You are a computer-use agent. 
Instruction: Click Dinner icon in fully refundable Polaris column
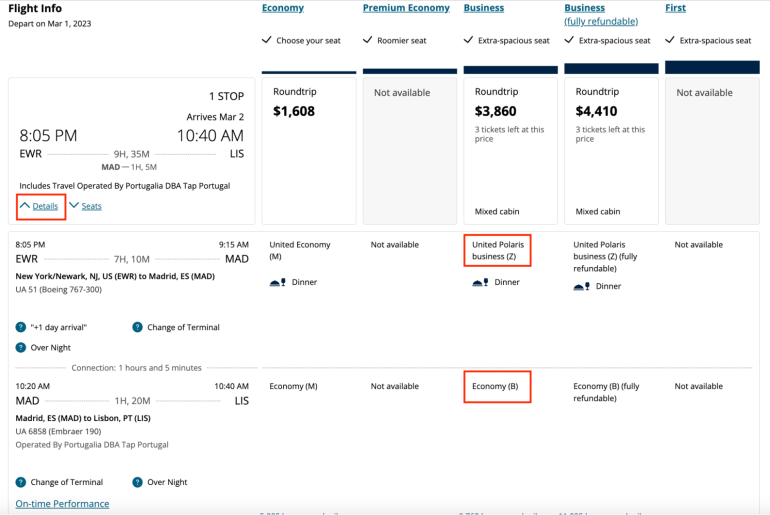[x=581, y=287]
